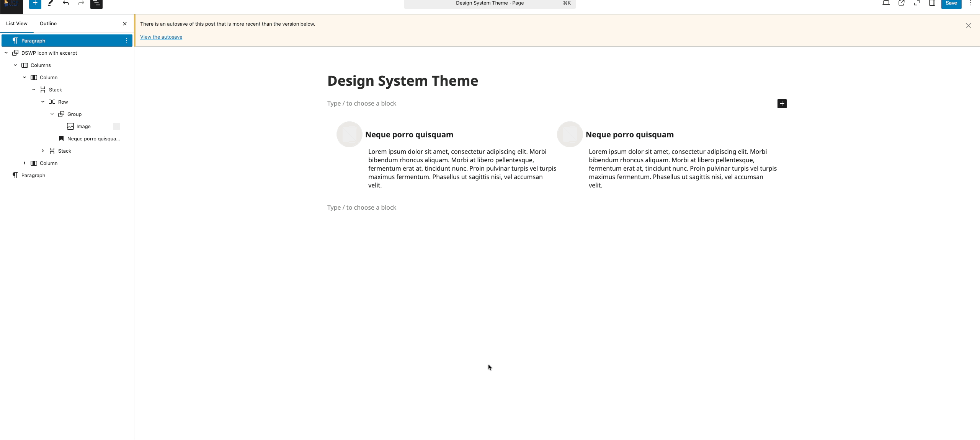Open View the autosave link
This screenshot has width=980, height=440.
pos(161,37)
